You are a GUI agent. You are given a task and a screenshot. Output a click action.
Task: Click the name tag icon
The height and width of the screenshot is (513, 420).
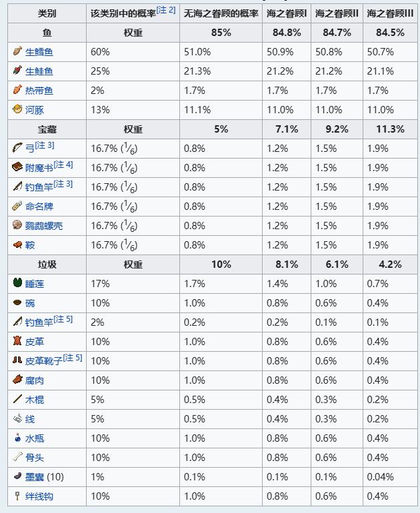click(17, 206)
